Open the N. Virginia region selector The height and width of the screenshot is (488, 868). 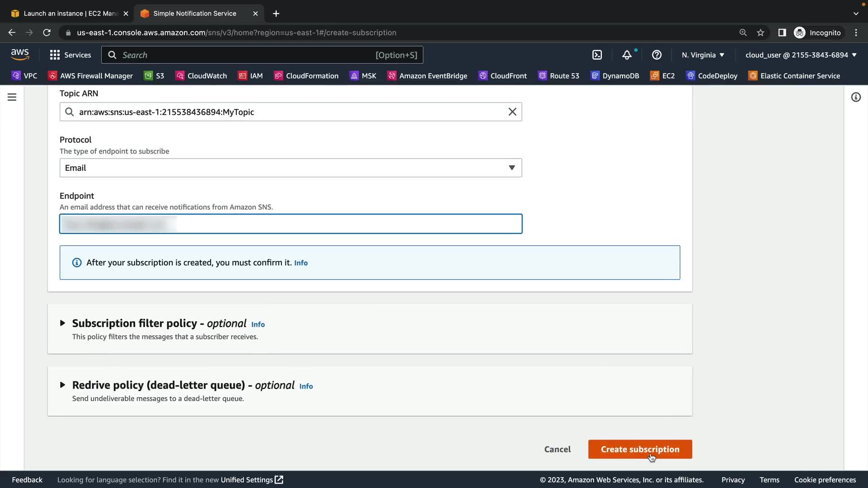(703, 55)
